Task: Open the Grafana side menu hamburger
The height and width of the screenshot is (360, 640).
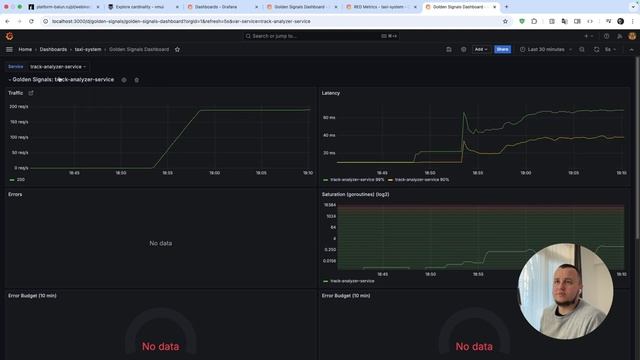Action: coord(9,49)
